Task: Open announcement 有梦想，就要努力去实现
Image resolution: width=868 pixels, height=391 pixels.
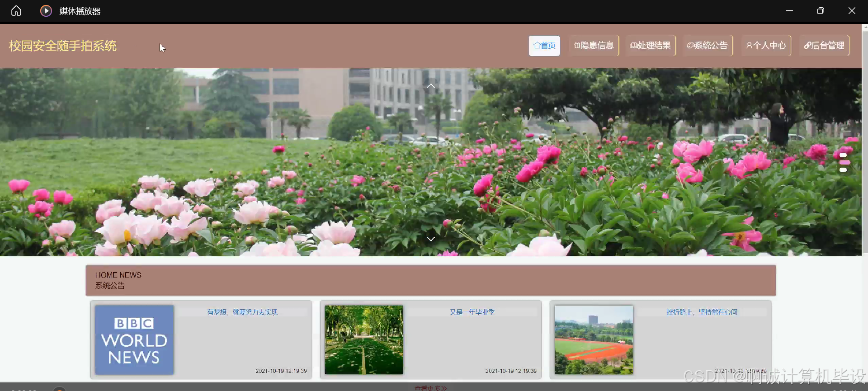Action: (x=242, y=312)
